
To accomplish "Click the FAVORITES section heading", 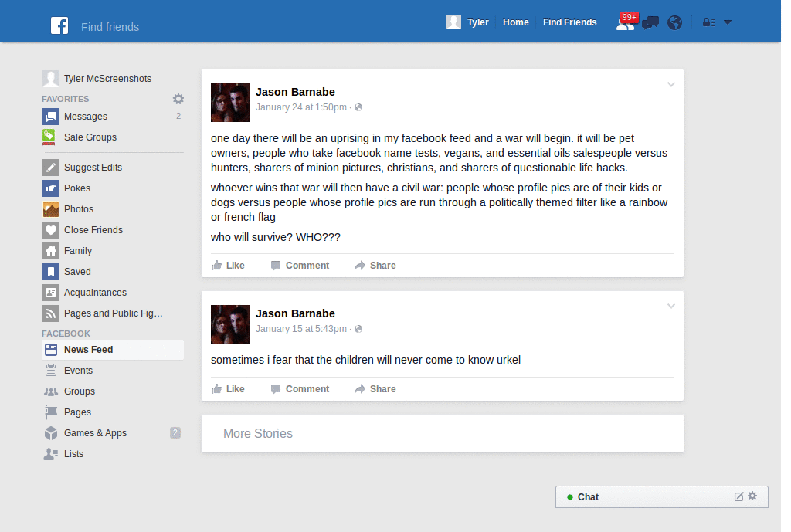I will (x=66, y=99).
